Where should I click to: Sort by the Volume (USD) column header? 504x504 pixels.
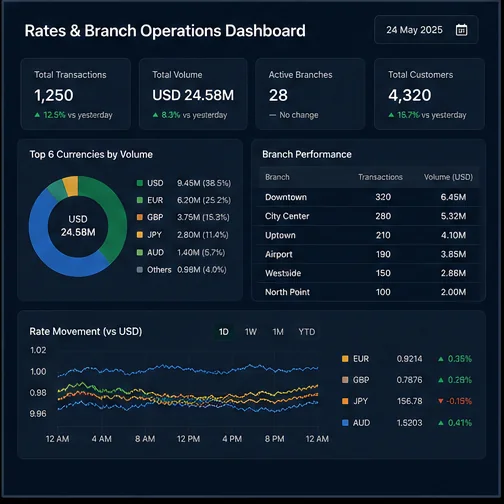click(x=448, y=177)
